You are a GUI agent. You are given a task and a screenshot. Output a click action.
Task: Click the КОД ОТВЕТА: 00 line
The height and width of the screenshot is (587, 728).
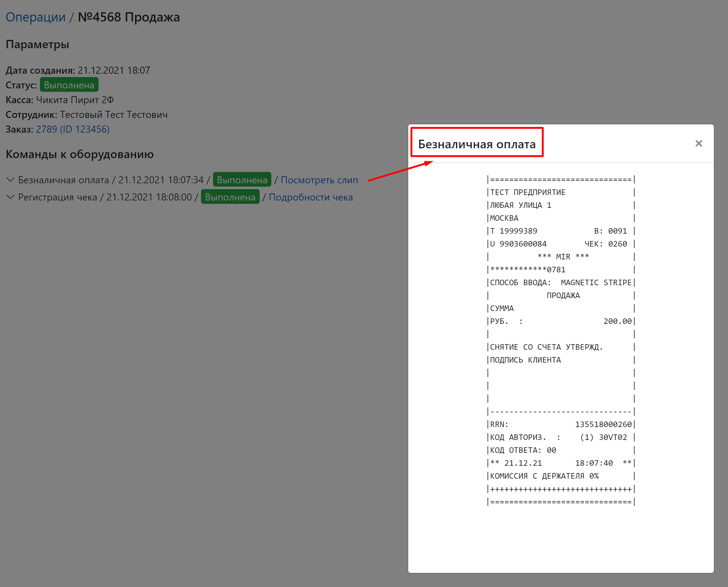[523, 450]
